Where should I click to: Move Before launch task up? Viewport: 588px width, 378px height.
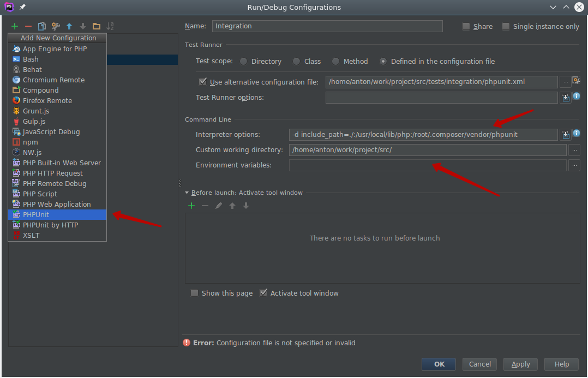[x=232, y=206]
